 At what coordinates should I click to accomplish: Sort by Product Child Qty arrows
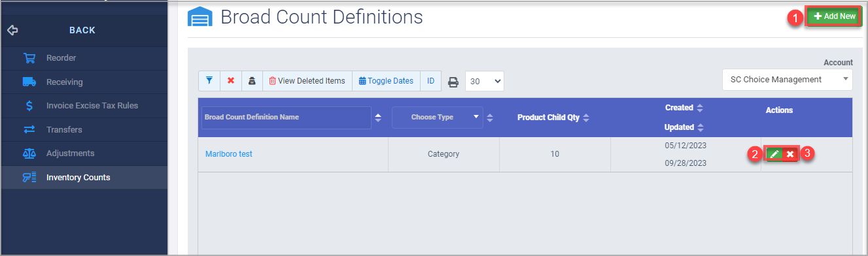click(586, 118)
